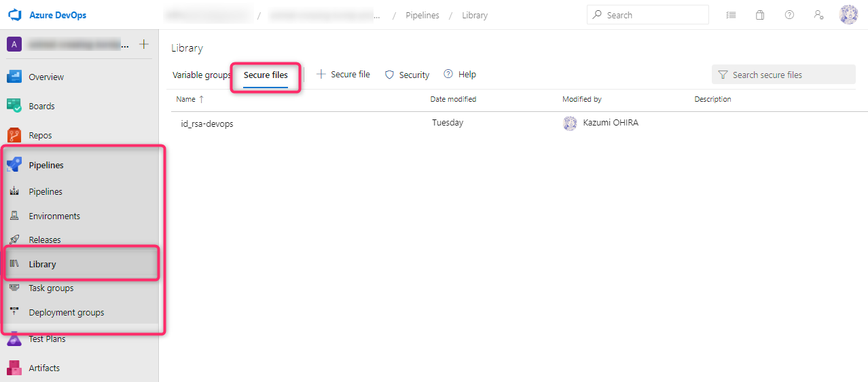Click the Description column header

click(x=712, y=99)
